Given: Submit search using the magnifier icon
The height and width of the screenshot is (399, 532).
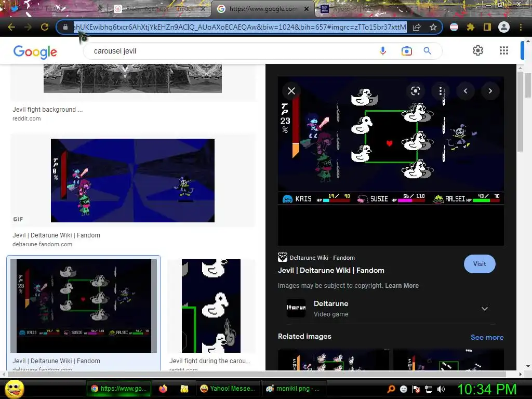Looking at the screenshot, I should click(x=427, y=51).
